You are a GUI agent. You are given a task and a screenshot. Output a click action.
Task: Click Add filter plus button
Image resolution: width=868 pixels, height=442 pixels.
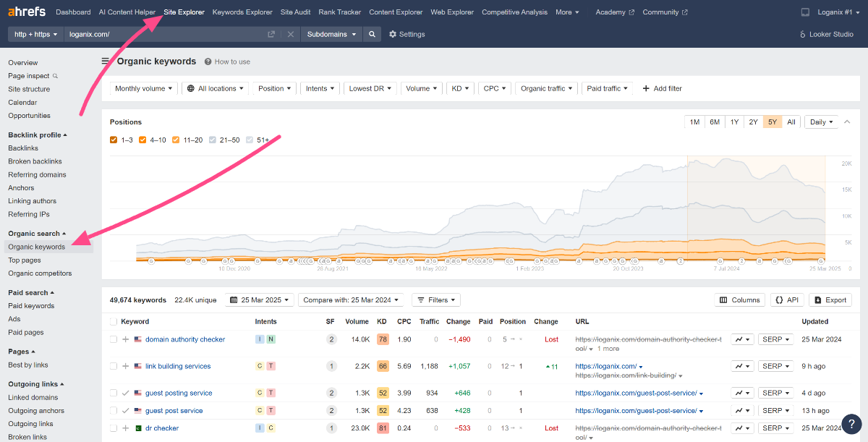coord(662,88)
